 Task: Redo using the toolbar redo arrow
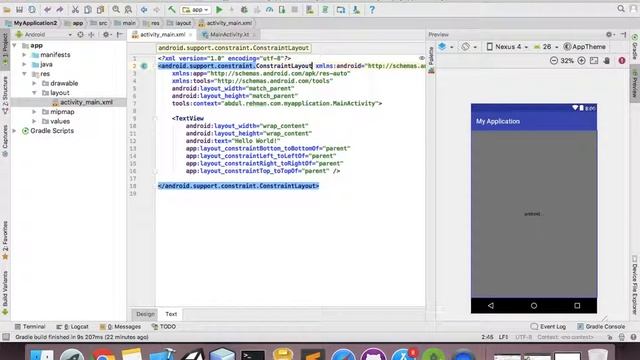tap(60, 9)
